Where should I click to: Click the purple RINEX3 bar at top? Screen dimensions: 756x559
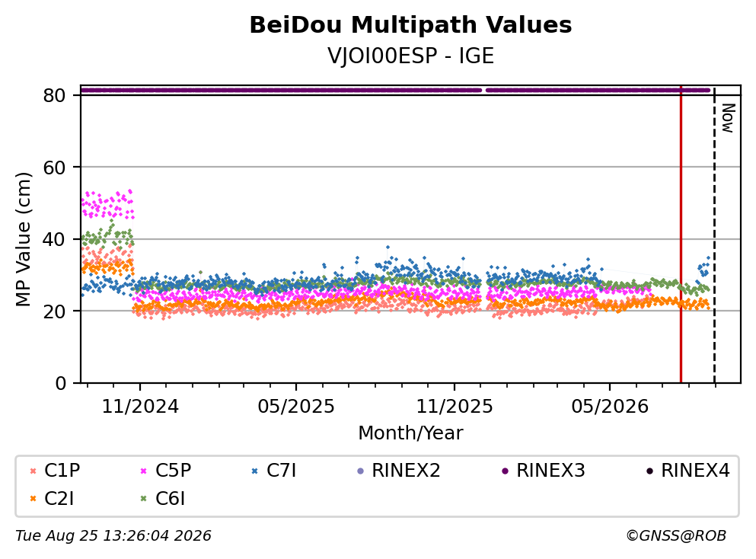point(395,90)
